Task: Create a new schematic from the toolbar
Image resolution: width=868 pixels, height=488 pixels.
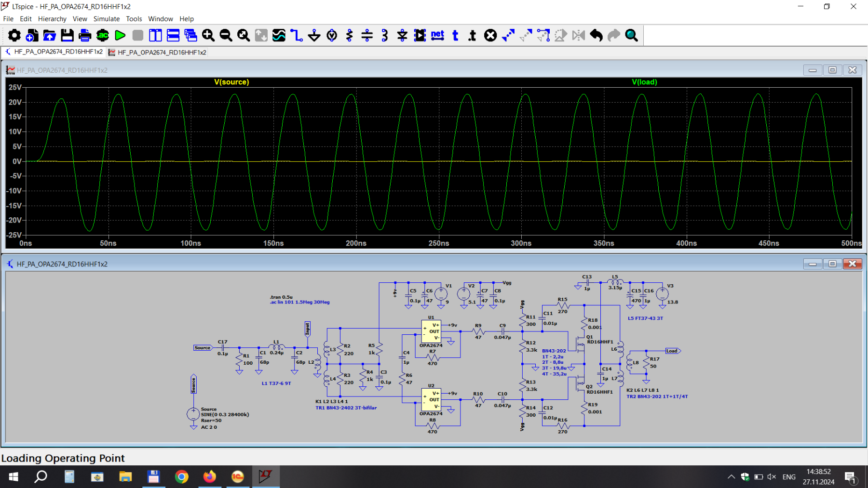Action: [x=32, y=35]
